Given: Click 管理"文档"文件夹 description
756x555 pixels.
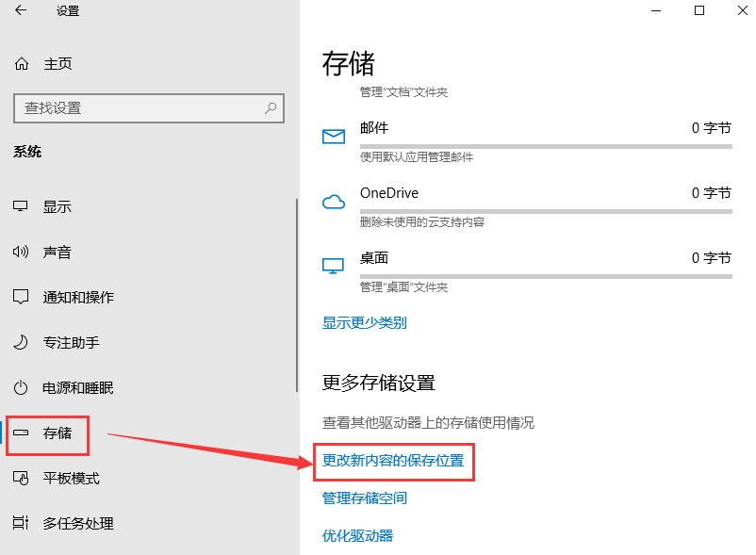Looking at the screenshot, I should point(403,92).
